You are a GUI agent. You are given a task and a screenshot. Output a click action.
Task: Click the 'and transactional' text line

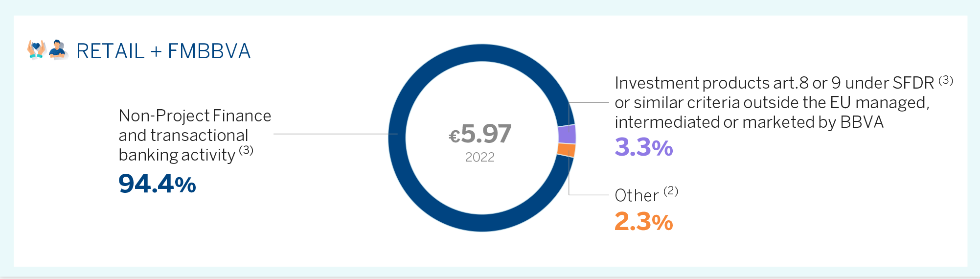183,135
